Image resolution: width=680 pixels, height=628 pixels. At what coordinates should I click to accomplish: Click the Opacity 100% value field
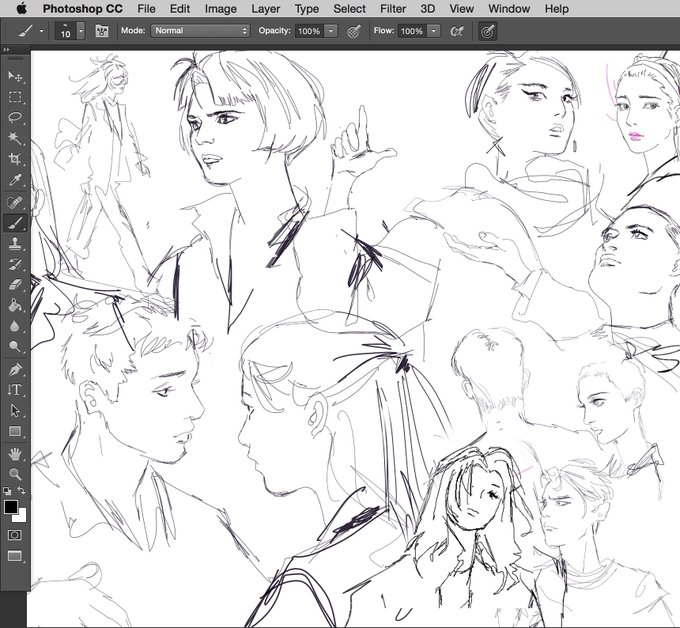(309, 31)
